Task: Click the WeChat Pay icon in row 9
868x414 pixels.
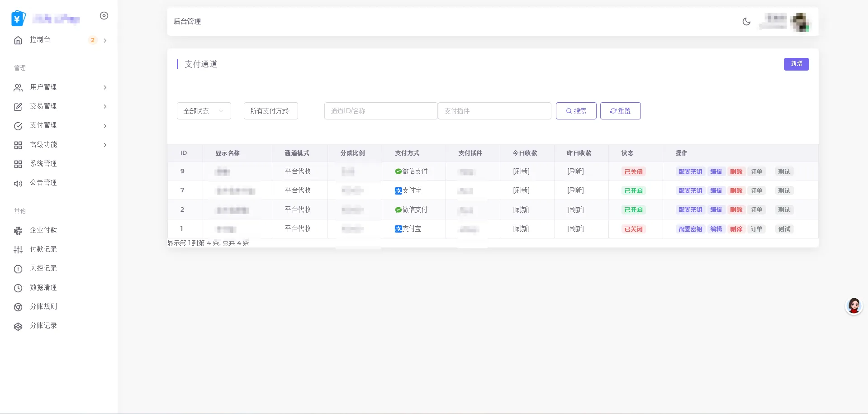Action: 398,171
